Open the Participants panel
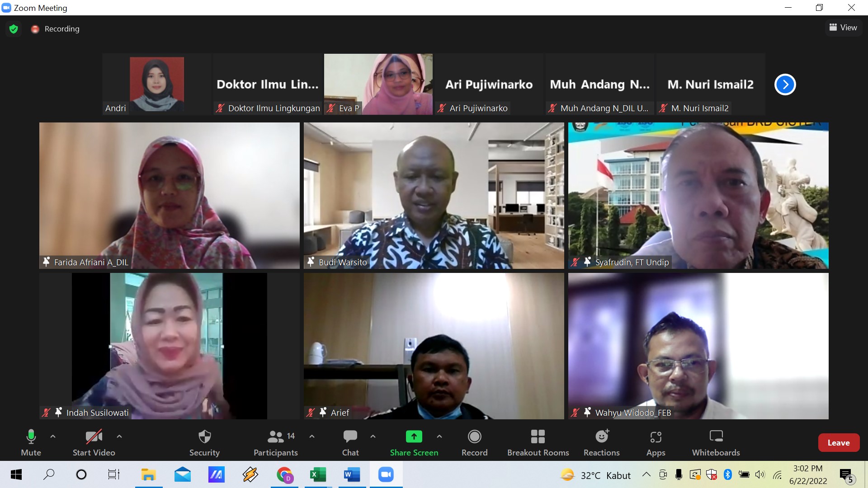The image size is (868, 488). pyautogui.click(x=275, y=442)
